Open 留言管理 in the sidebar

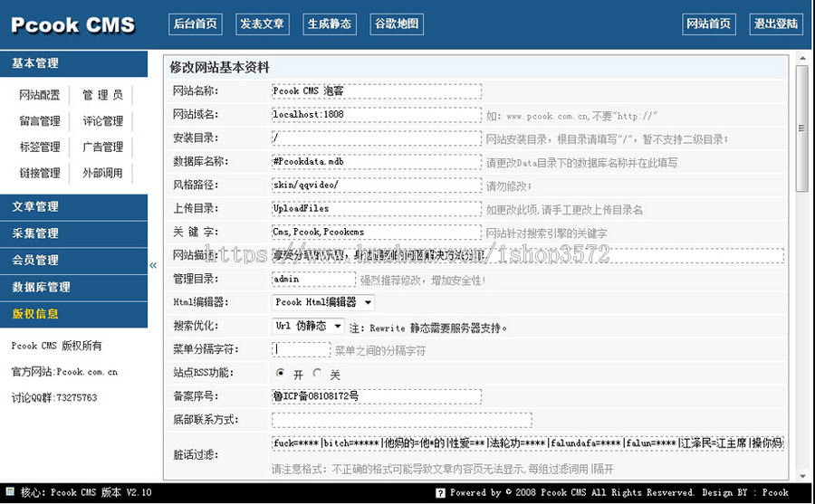[40, 121]
